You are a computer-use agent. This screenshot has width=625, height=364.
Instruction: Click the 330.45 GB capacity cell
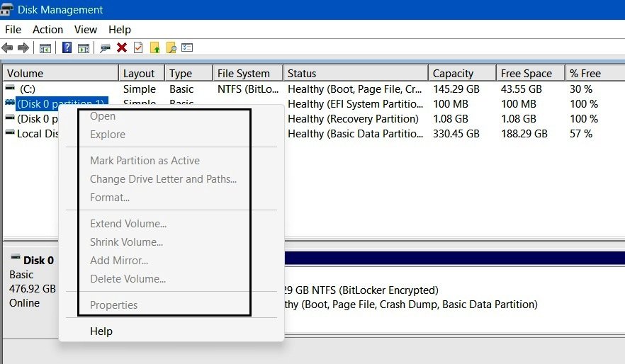(x=456, y=133)
